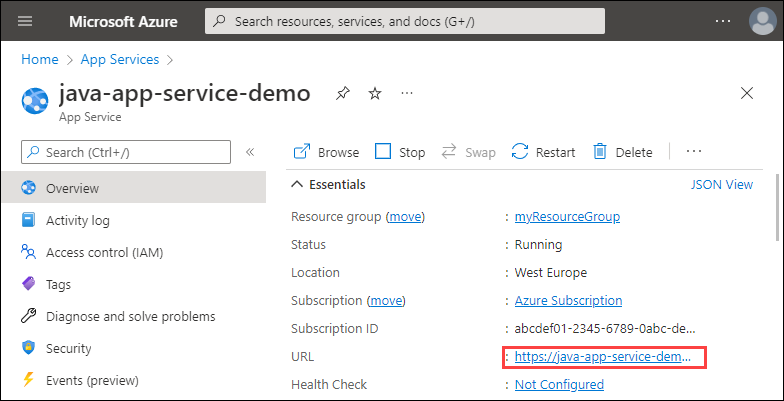Mark the app service as favorite
Image resolution: width=784 pixels, height=401 pixels.
tap(375, 93)
